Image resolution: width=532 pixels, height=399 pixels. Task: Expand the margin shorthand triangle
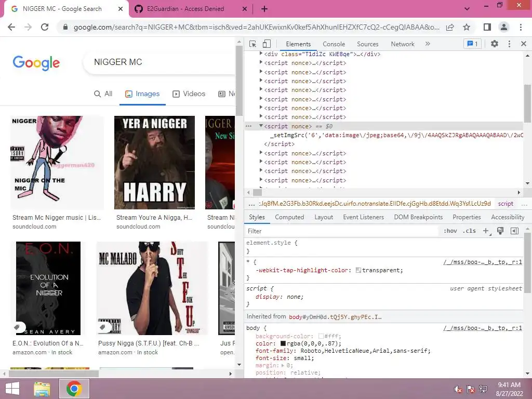[x=283, y=365]
